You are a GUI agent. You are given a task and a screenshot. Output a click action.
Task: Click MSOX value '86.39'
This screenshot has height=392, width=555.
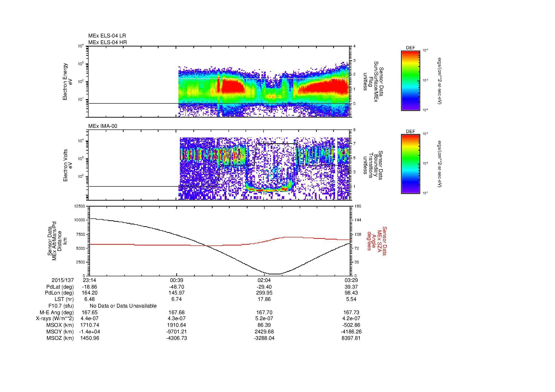264,325
